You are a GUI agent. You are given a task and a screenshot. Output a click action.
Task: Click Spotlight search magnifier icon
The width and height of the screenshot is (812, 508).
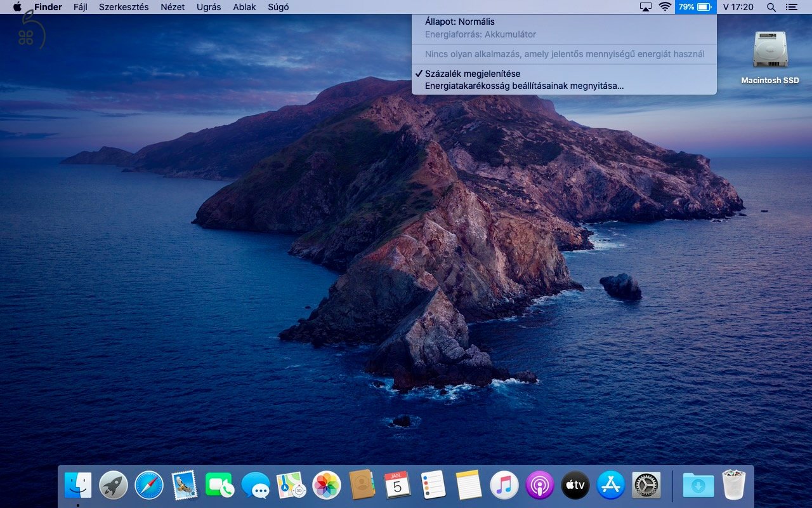coord(771,7)
